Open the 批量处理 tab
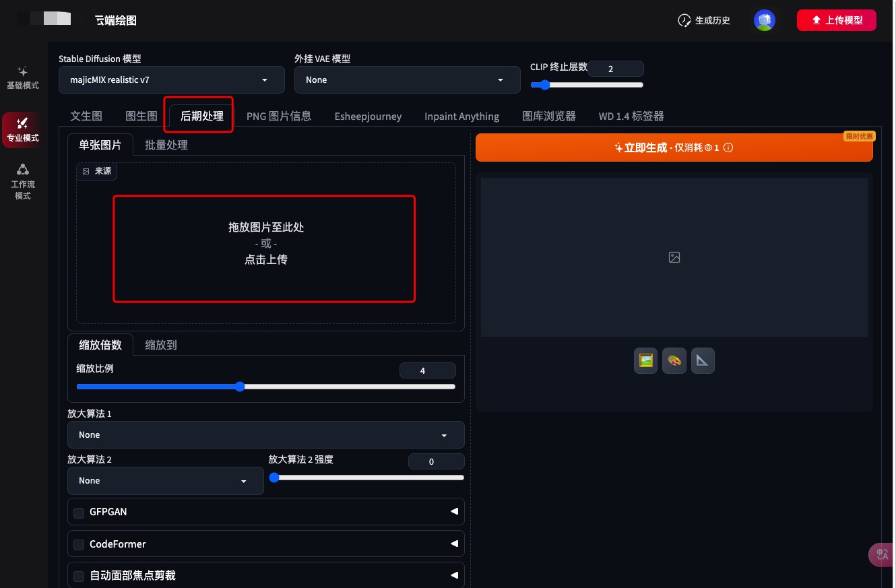896x588 pixels. [x=166, y=145]
